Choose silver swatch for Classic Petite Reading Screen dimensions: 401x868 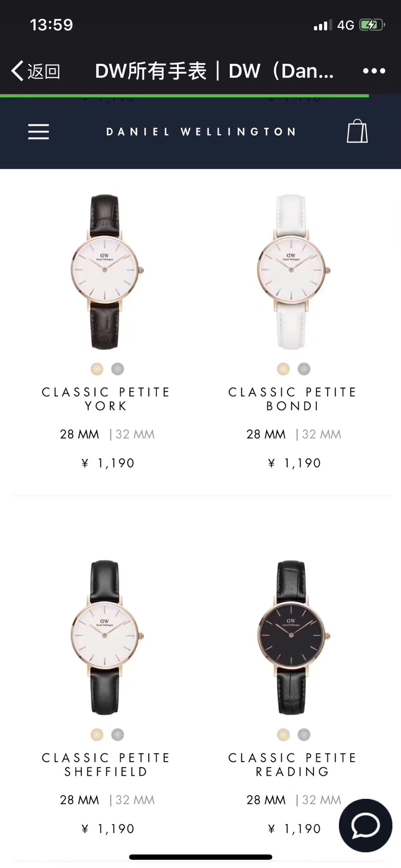point(304,735)
